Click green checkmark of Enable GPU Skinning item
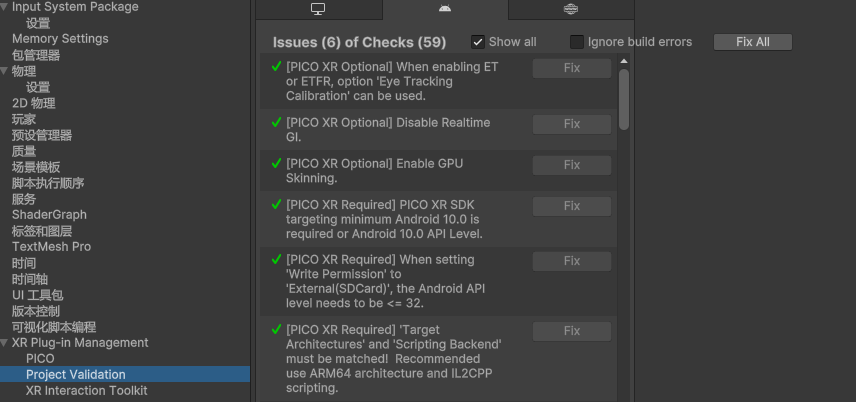The image size is (856, 402). tap(276, 163)
